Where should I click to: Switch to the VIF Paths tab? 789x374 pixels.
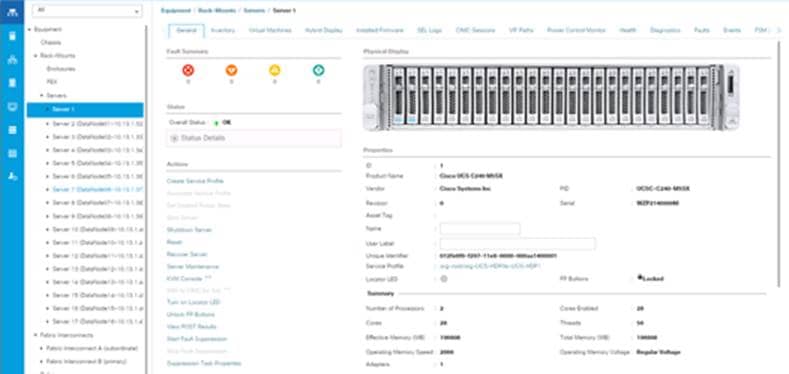[521, 31]
